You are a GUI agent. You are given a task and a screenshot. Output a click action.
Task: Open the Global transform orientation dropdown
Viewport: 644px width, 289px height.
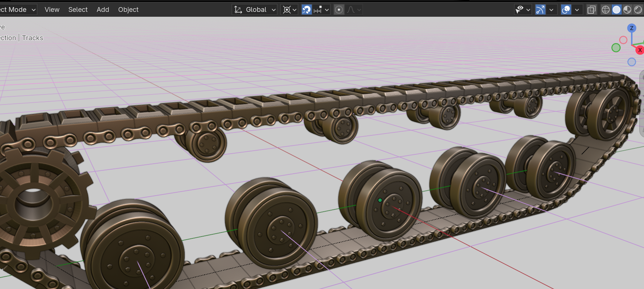click(x=255, y=10)
